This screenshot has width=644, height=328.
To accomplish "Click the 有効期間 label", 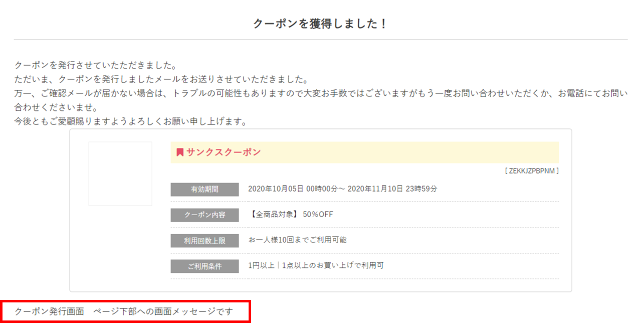I will [204, 190].
